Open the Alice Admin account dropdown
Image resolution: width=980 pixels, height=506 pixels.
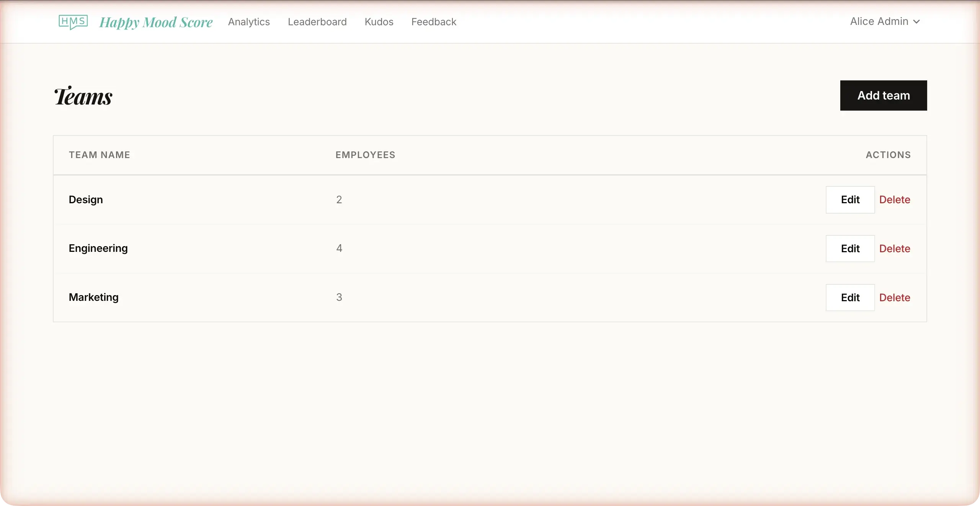click(x=879, y=21)
